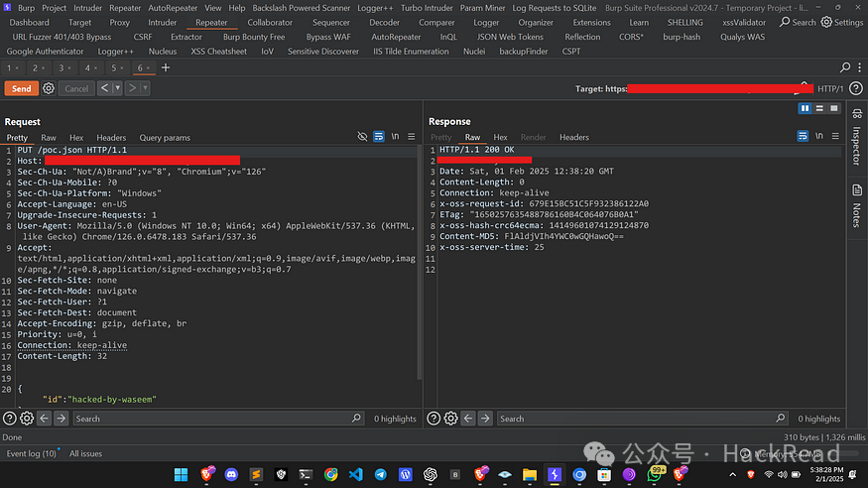The height and width of the screenshot is (488, 868).
Task: Open Response search settings gear
Action: [450, 419]
